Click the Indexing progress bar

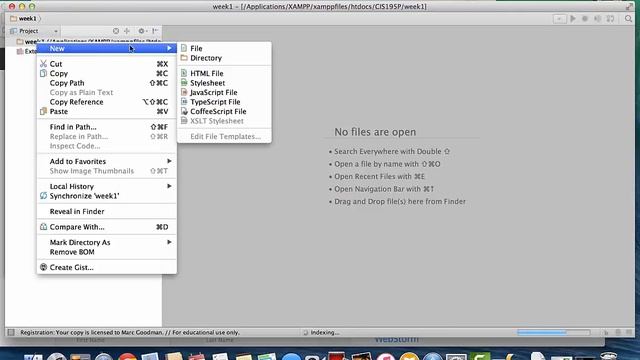coord(553,332)
